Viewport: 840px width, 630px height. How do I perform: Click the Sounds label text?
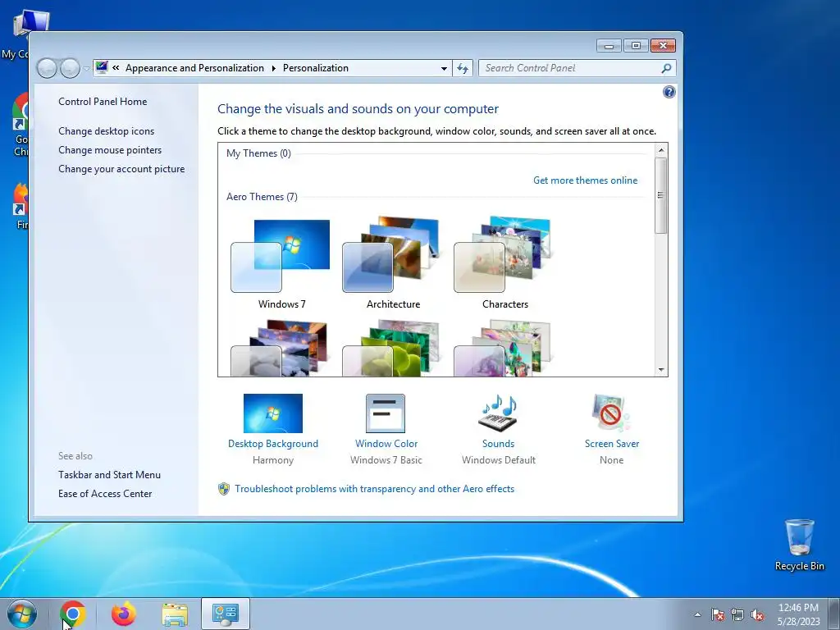pyautogui.click(x=498, y=444)
